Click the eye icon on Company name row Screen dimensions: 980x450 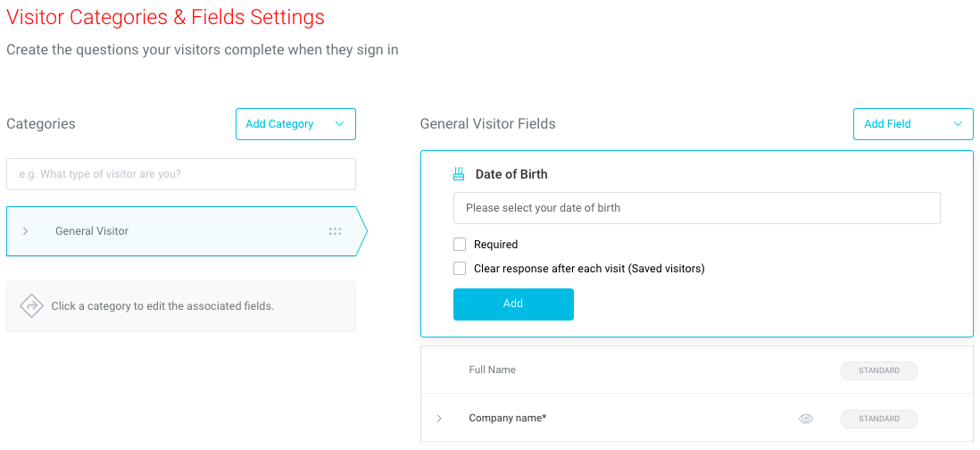click(x=806, y=419)
